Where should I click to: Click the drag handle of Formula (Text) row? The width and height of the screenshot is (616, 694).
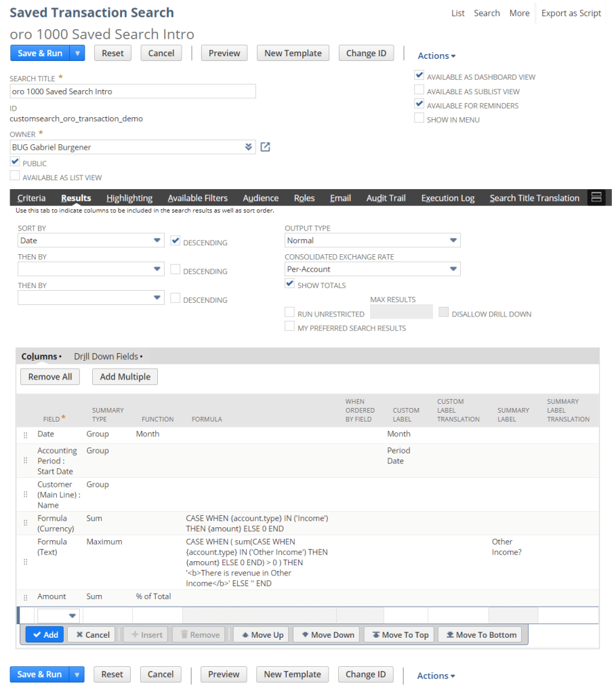click(x=26, y=562)
